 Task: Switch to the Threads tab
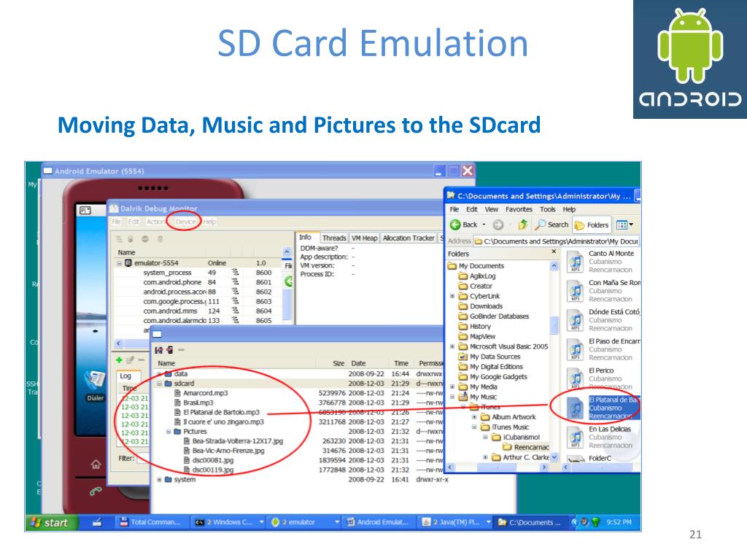334,238
